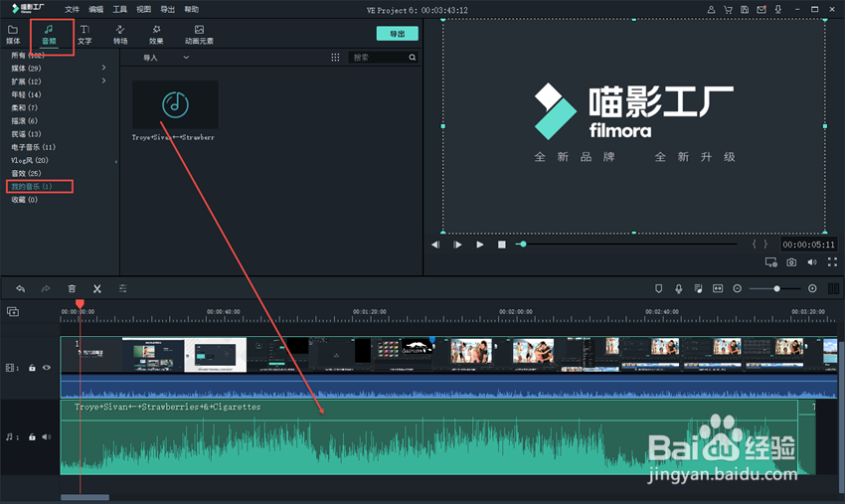This screenshot has width=845, height=504.
Task: Lock the video track 1
Action: click(32, 368)
